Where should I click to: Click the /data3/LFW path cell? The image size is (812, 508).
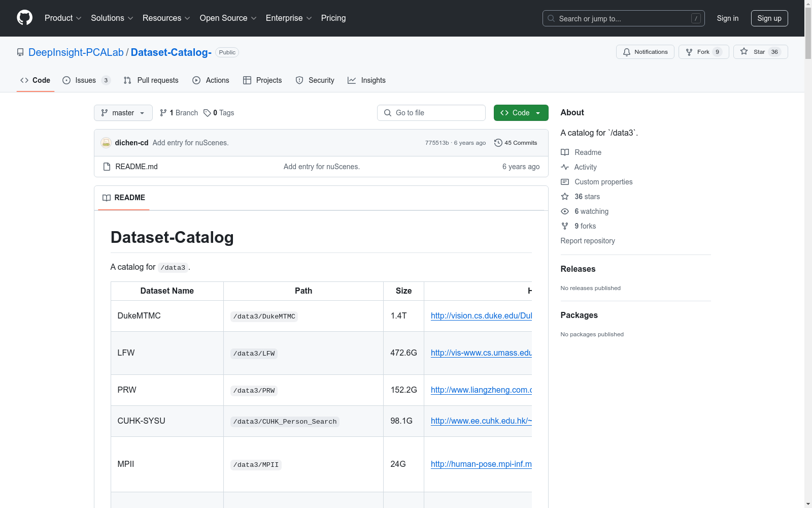(303, 353)
